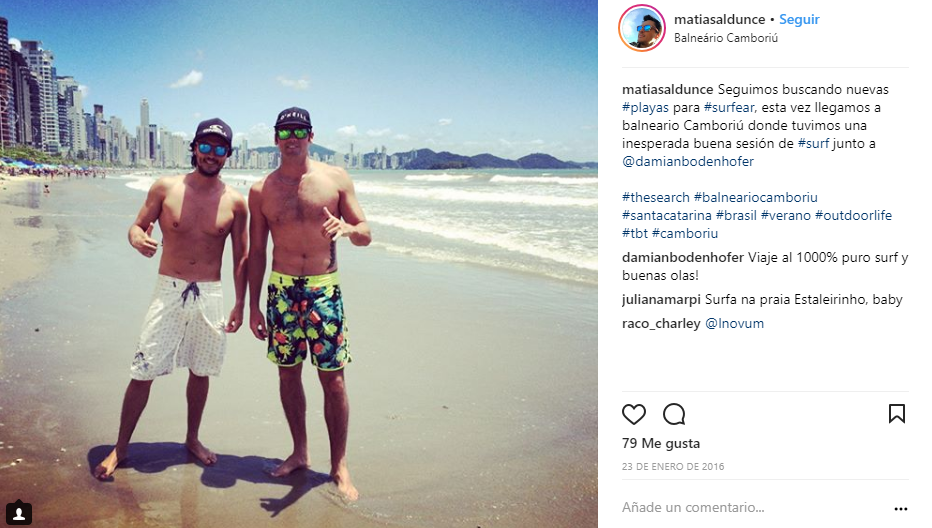Like the post with the heart icon

click(634, 414)
